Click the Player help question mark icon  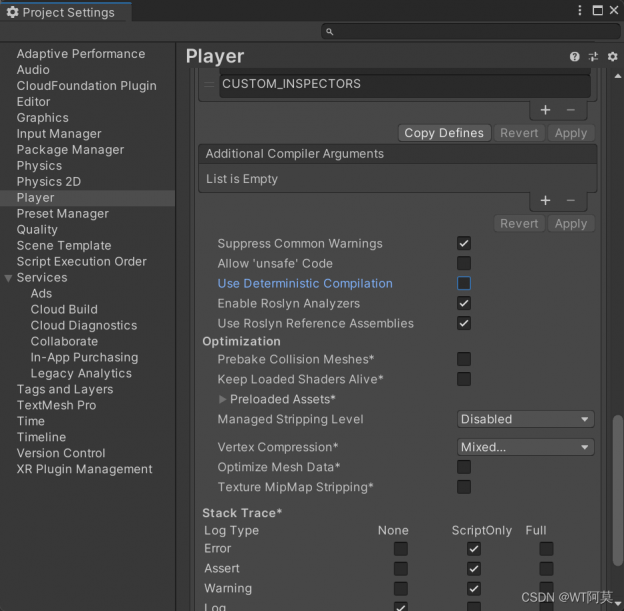(x=575, y=57)
